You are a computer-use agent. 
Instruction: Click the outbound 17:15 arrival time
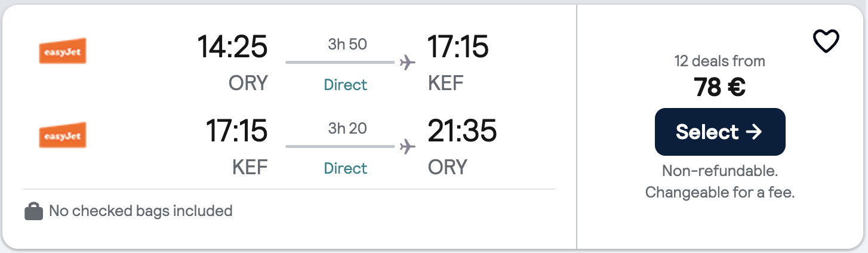tap(458, 47)
